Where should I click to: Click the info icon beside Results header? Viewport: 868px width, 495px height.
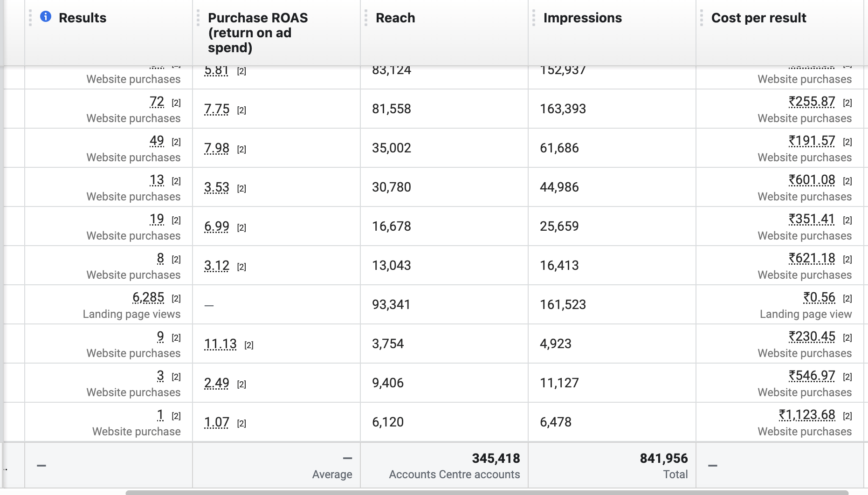[x=46, y=17]
